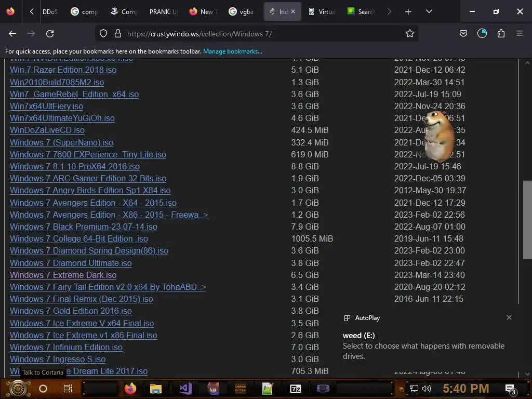Dismiss the AutoPlay notification with X
The width and height of the screenshot is (532, 399).
click(x=509, y=317)
